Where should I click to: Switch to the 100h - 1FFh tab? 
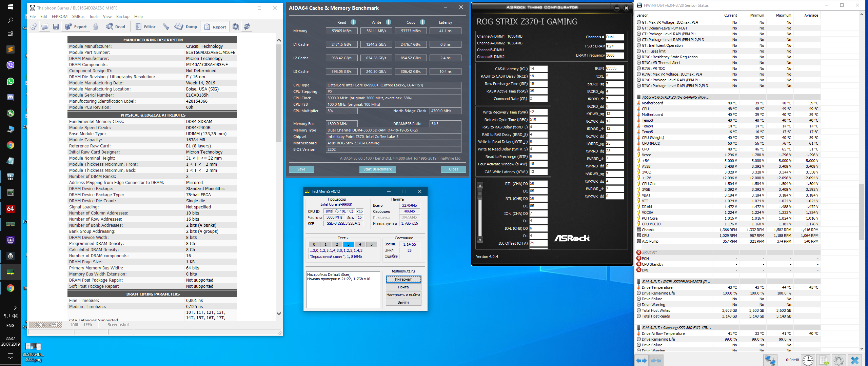click(x=81, y=325)
